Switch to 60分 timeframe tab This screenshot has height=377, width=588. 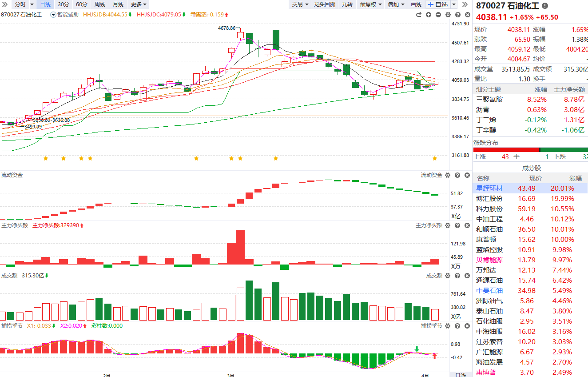[x=82, y=4]
